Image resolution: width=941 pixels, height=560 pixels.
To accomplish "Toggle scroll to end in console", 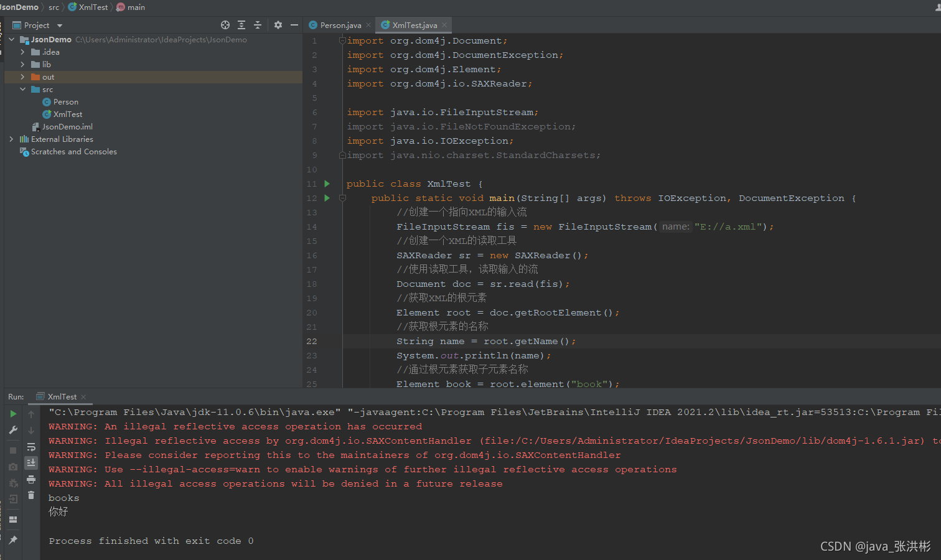I will 31,463.
